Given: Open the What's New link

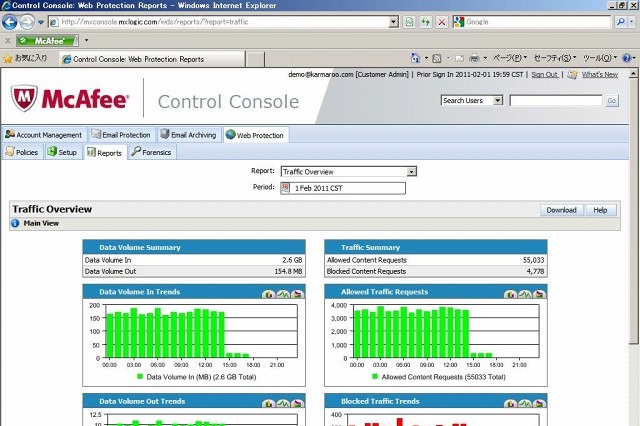Looking at the screenshot, I should click(x=600, y=75).
